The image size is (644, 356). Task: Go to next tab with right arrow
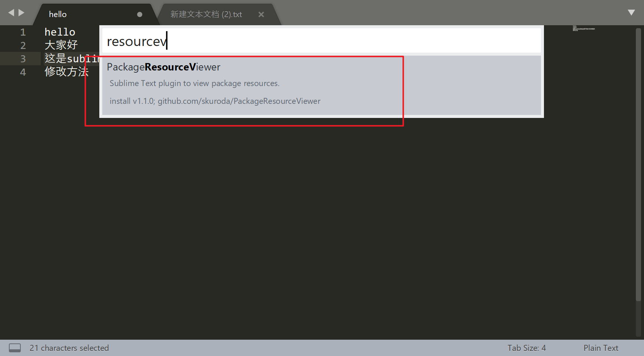point(21,13)
